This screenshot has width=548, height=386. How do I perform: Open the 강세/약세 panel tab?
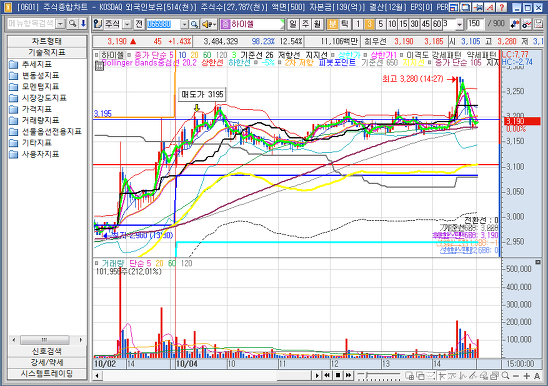click(x=47, y=362)
